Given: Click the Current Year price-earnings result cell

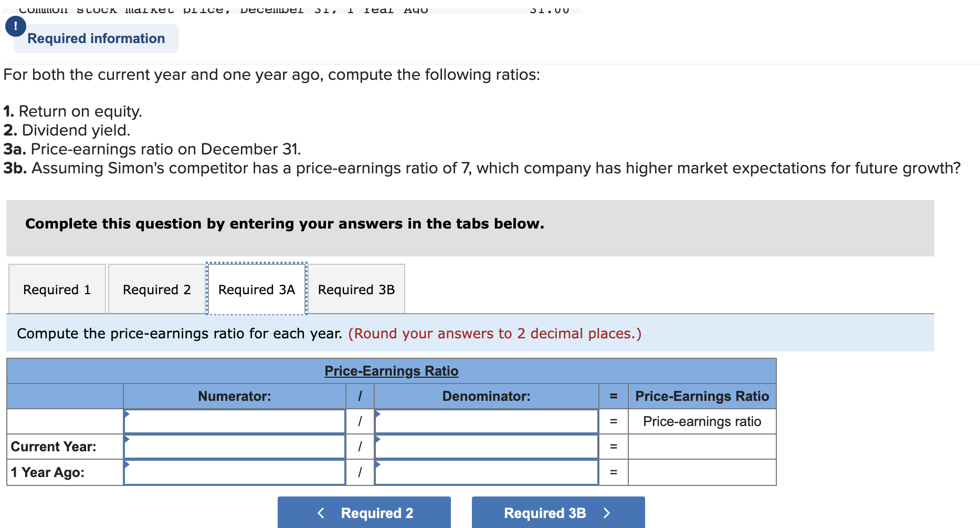Looking at the screenshot, I should click(702, 447).
